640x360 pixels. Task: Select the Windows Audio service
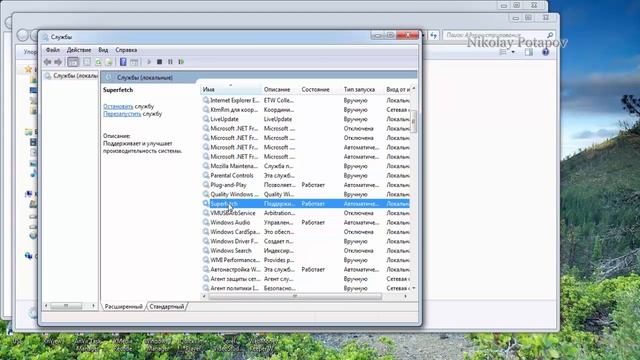306,222
